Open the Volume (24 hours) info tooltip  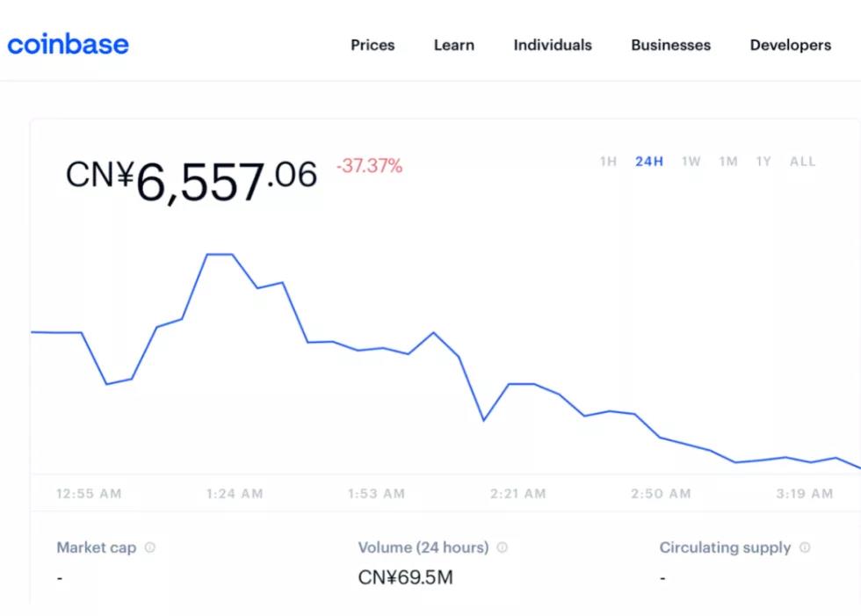coord(502,547)
